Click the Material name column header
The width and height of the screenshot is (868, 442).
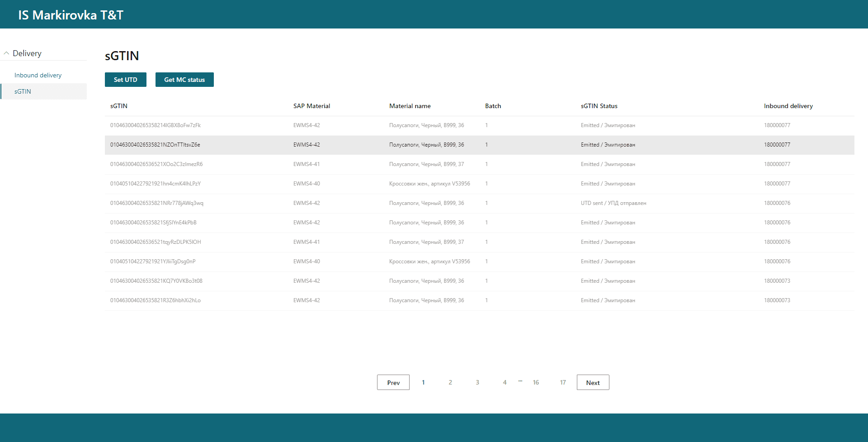pyautogui.click(x=410, y=106)
